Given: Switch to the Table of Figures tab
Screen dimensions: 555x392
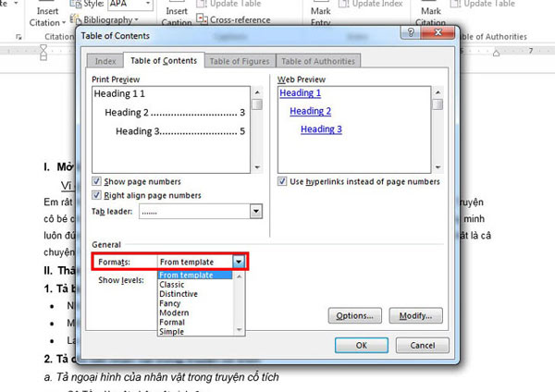Looking at the screenshot, I should tap(239, 62).
